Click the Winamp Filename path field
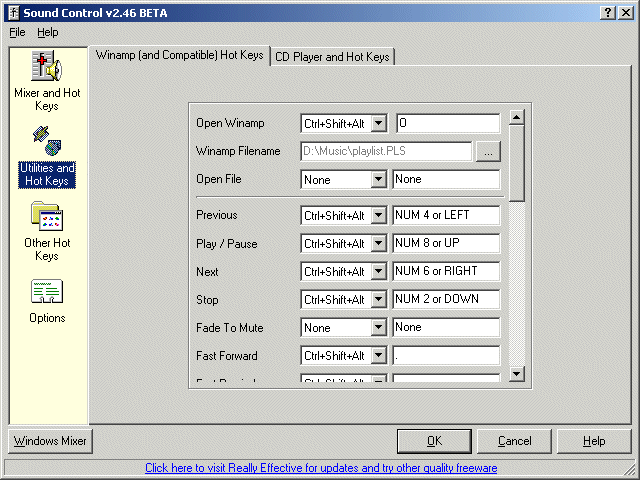 pyautogui.click(x=386, y=151)
